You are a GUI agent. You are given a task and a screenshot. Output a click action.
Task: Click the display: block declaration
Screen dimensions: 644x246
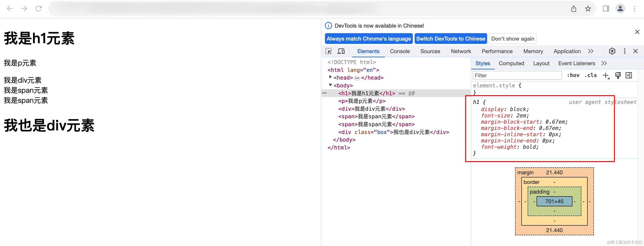505,109
